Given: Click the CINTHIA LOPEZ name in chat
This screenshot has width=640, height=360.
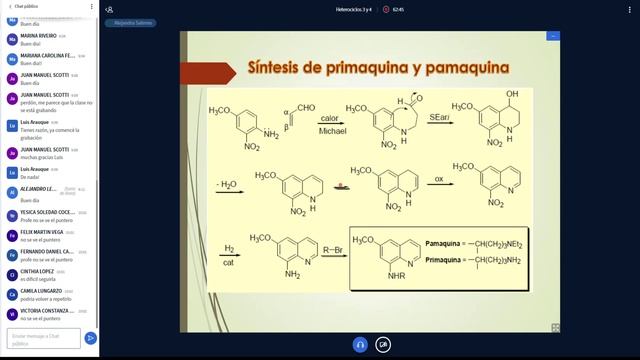Looking at the screenshot, I should tap(37, 271).
